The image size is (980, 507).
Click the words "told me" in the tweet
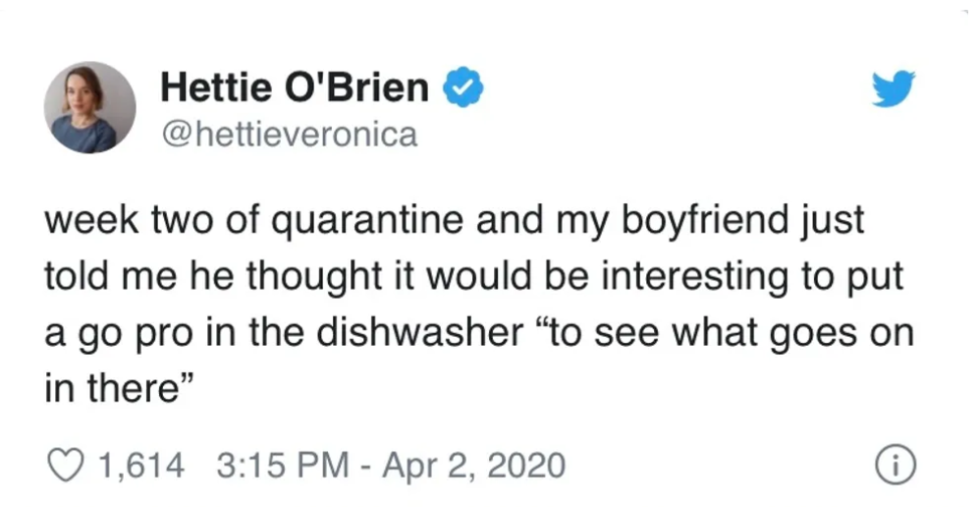110,276
